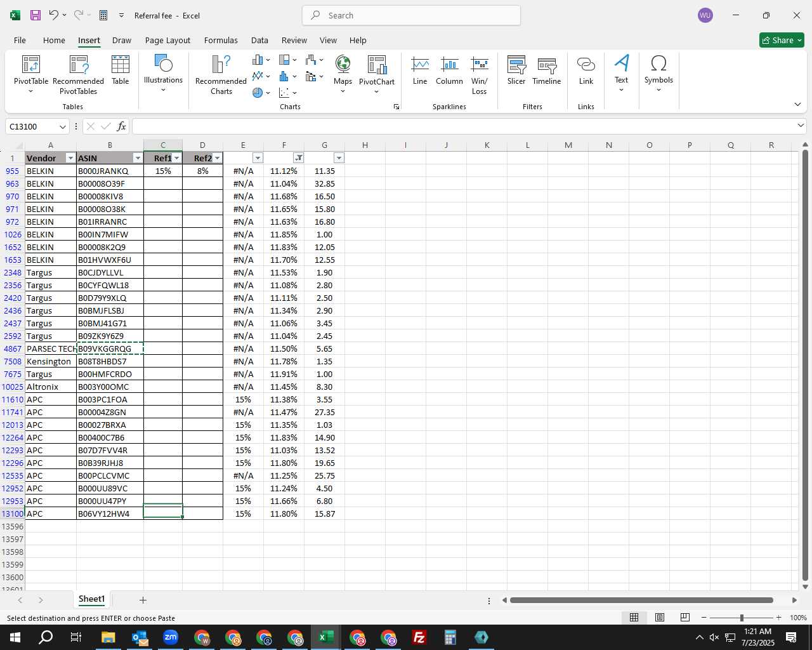
Task: Switch to Page Break Preview icon
Action: [685, 618]
